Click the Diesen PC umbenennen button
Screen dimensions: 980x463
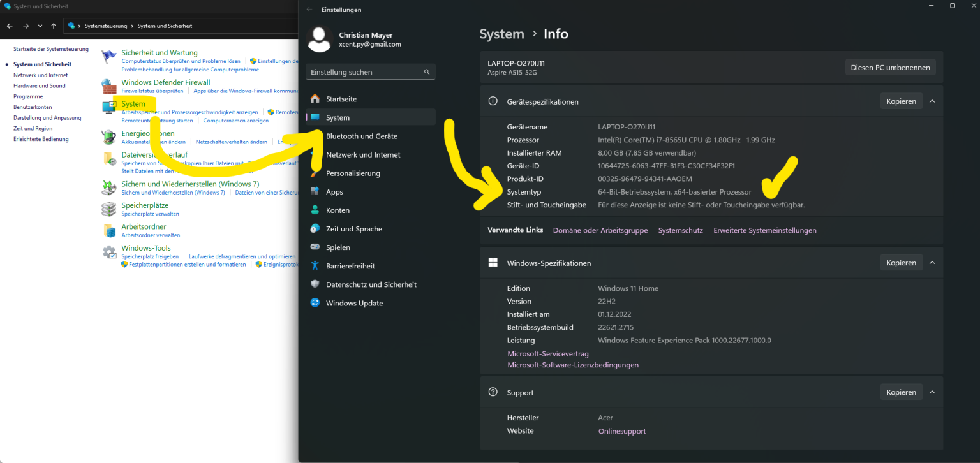(x=890, y=66)
